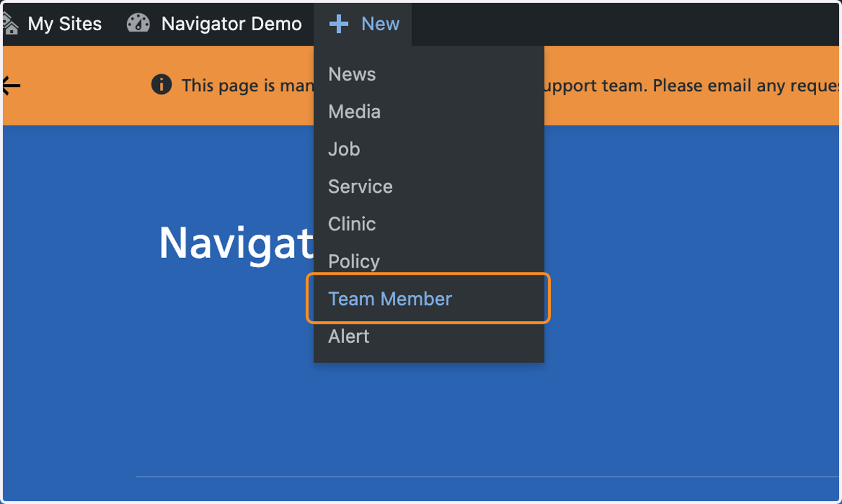Screen dimensions: 842x504
Task: Select Media in the New dropdown
Action: 354,111
